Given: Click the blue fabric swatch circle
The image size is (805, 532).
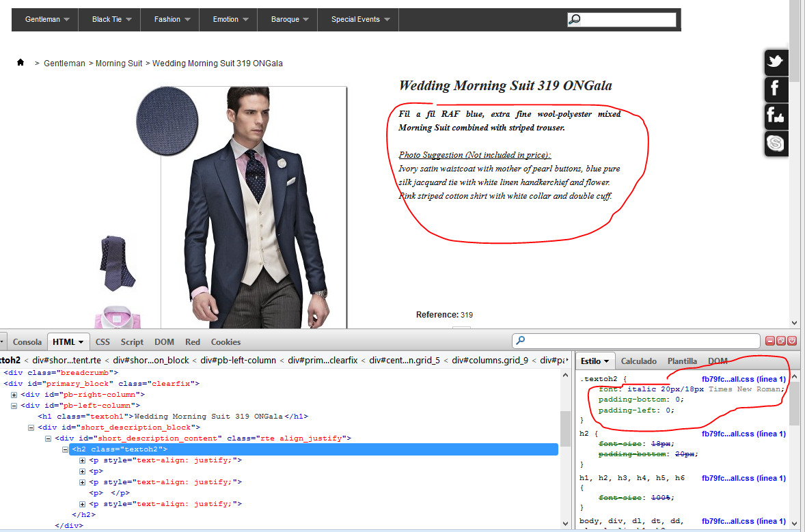Looking at the screenshot, I should [x=167, y=121].
